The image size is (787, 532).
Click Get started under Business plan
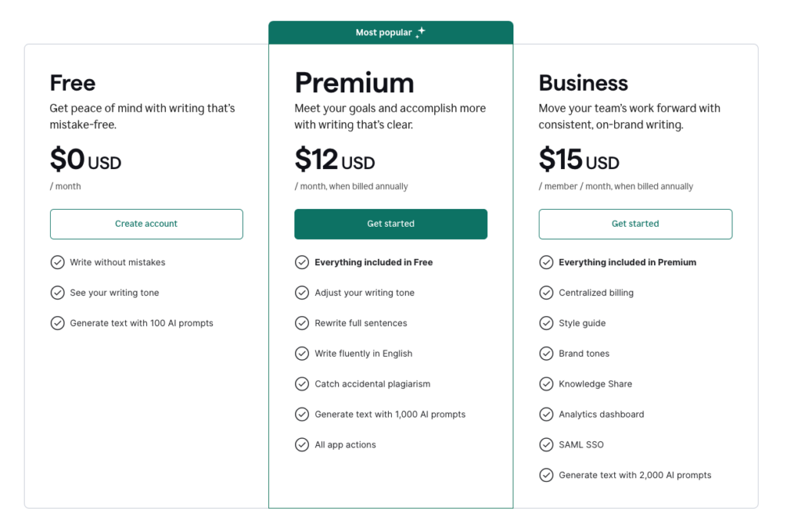tap(635, 224)
